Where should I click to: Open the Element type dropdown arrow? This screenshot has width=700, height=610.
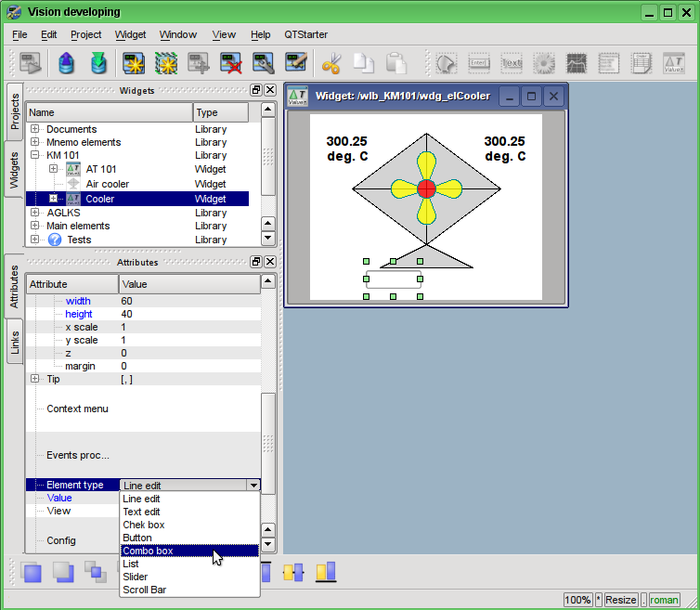click(253, 485)
